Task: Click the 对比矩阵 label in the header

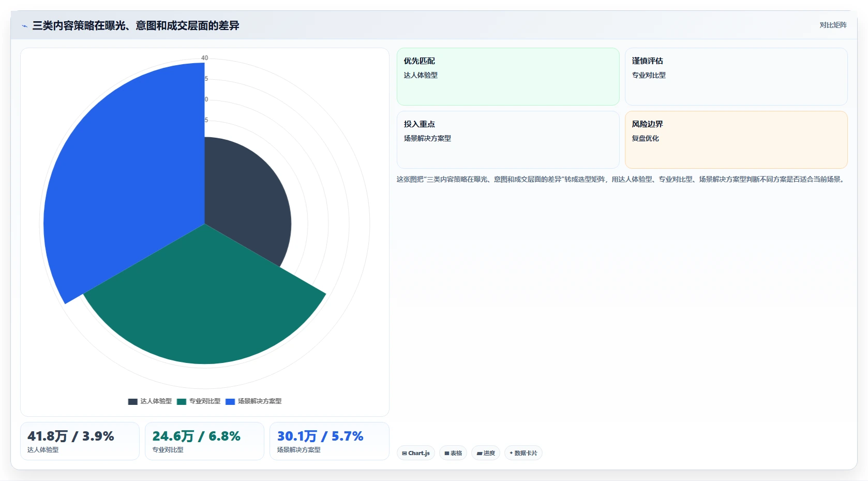Action: click(833, 25)
